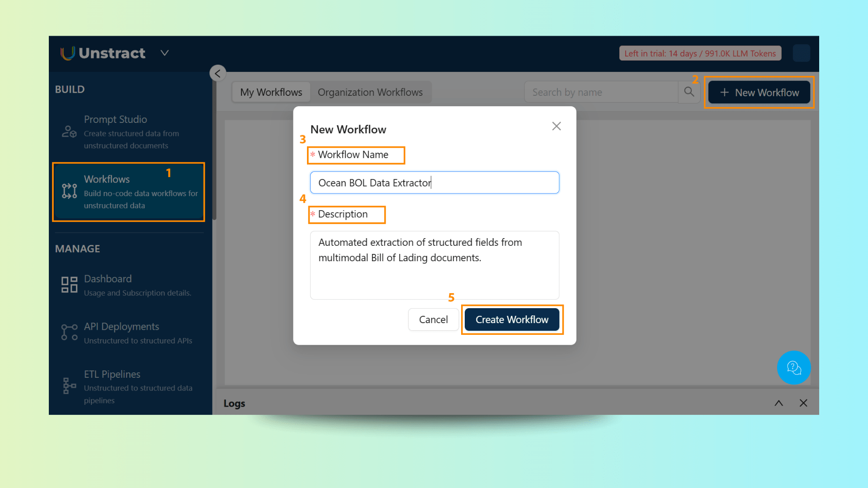Close the Logs panel
This screenshot has width=868, height=488.
803,403
